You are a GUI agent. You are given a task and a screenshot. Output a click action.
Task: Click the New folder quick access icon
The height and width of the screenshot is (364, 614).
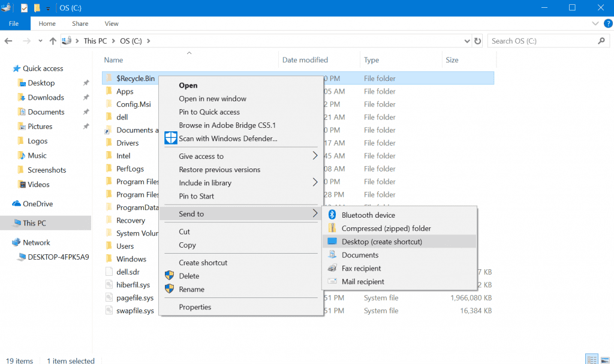(x=37, y=8)
